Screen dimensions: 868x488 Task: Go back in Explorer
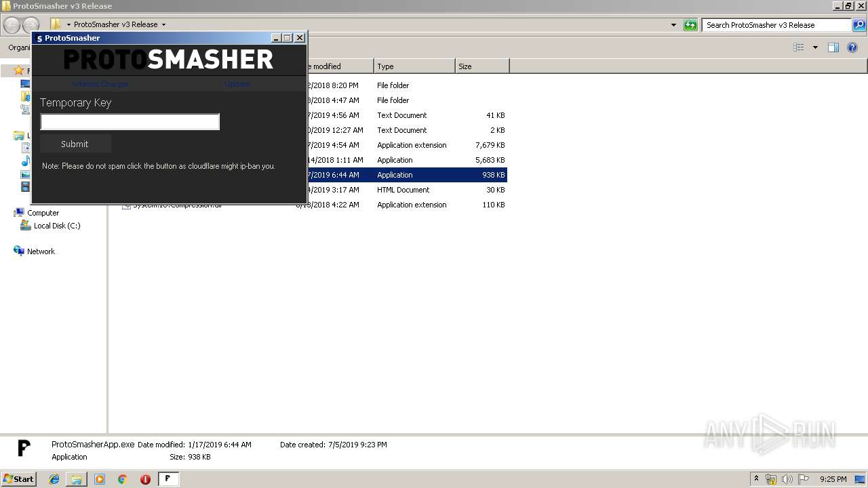click(x=12, y=25)
